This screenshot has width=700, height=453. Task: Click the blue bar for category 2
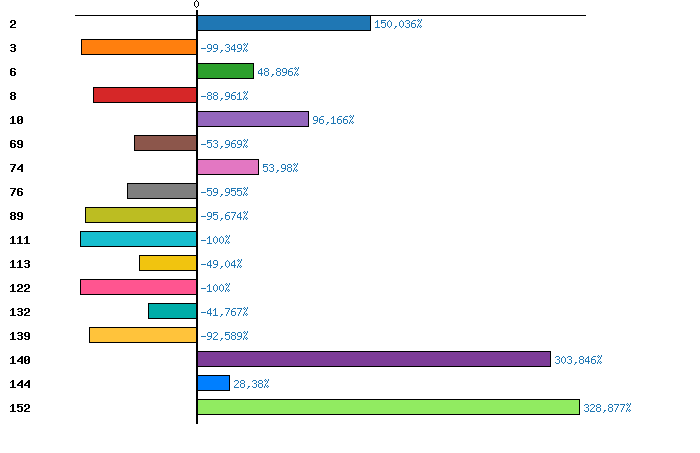pyautogui.click(x=284, y=23)
